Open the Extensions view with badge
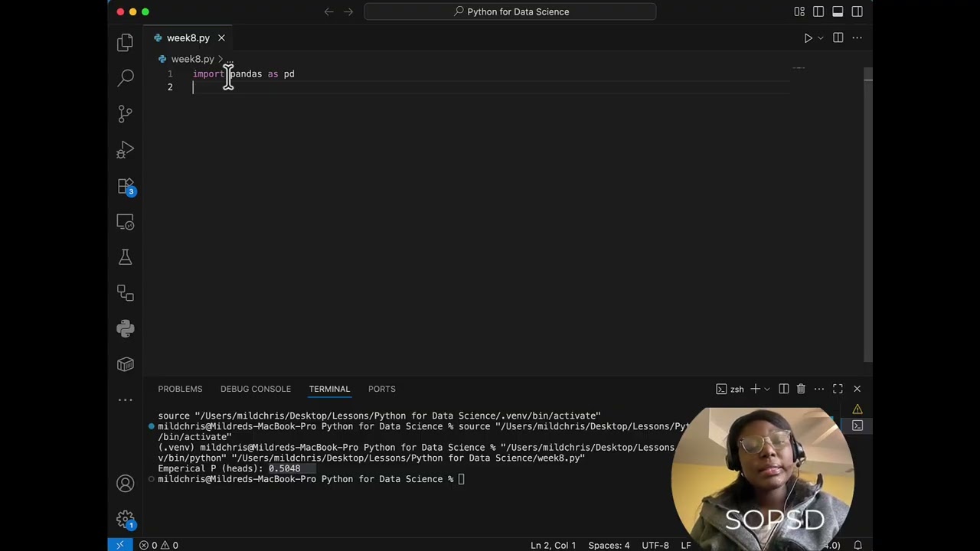 (126, 186)
